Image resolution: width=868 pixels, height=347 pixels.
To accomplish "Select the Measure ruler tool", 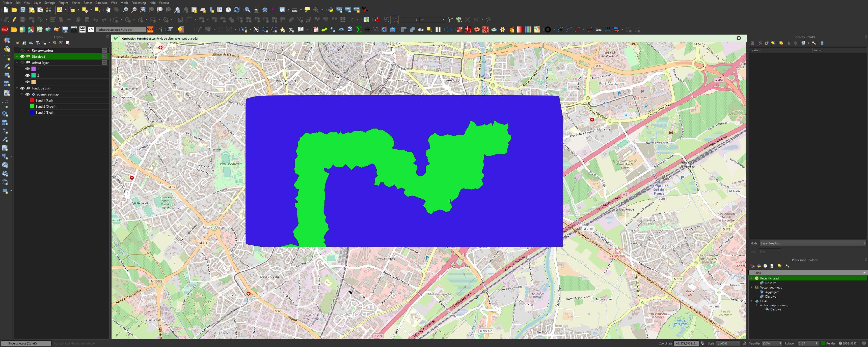I will 295,10.
